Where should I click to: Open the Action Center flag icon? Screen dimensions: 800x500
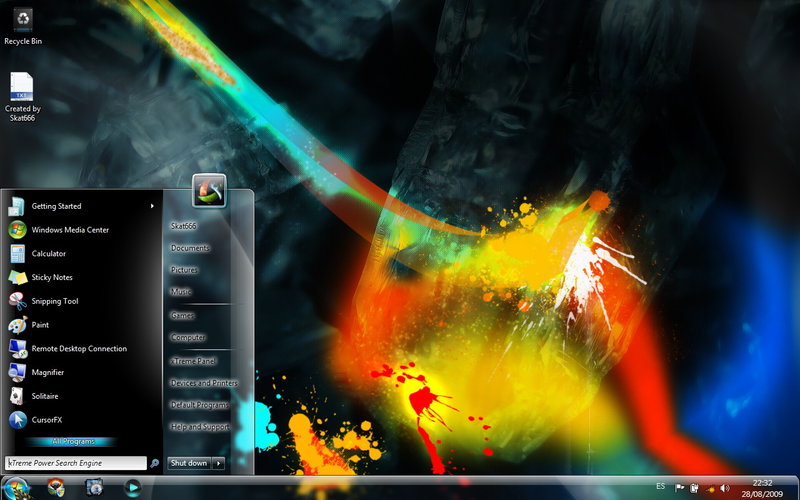pyautogui.click(x=679, y=488)
